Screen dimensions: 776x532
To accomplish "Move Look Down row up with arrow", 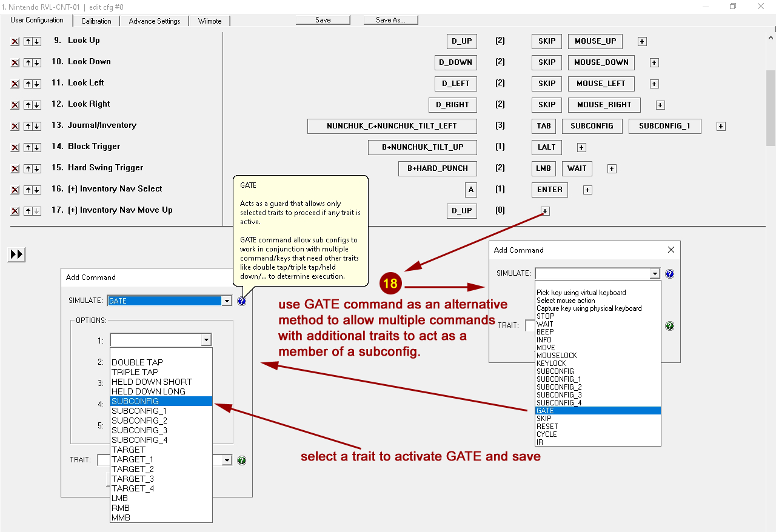I will click(28, 63).
